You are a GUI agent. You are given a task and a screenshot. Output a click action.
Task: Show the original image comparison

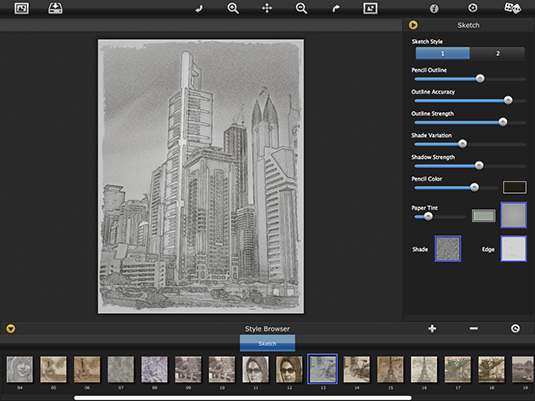tap(370, 8)
